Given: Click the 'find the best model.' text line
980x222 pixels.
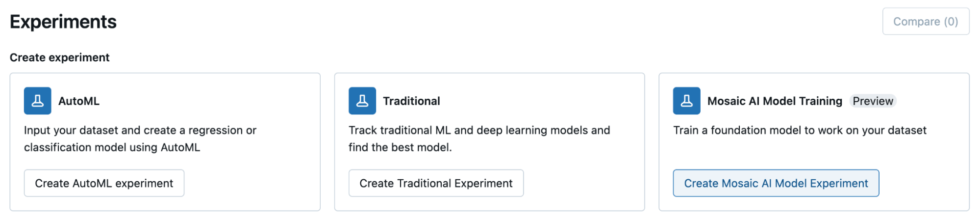Looking at the screenshot, I should [400, 147].
